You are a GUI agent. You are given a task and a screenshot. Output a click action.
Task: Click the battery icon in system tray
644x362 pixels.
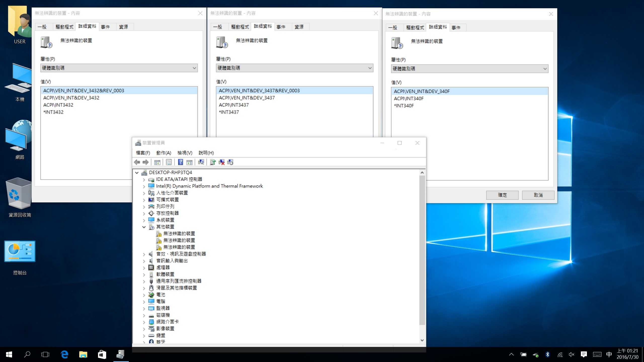click(x=523, y=354)
